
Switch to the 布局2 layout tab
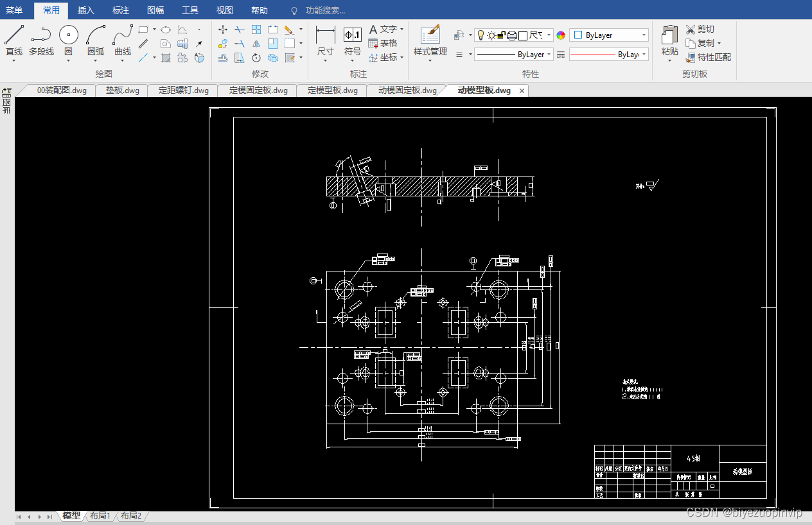click(x=130, y=515)
